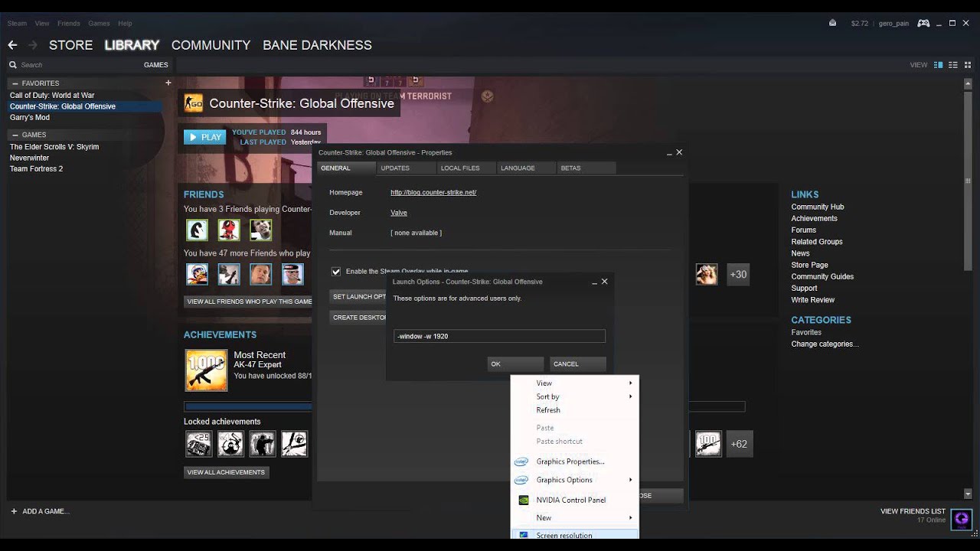The height and width of the screenshot is (551, 980).
Task: Click the fourth locked achievement icon
Action: 294,444
